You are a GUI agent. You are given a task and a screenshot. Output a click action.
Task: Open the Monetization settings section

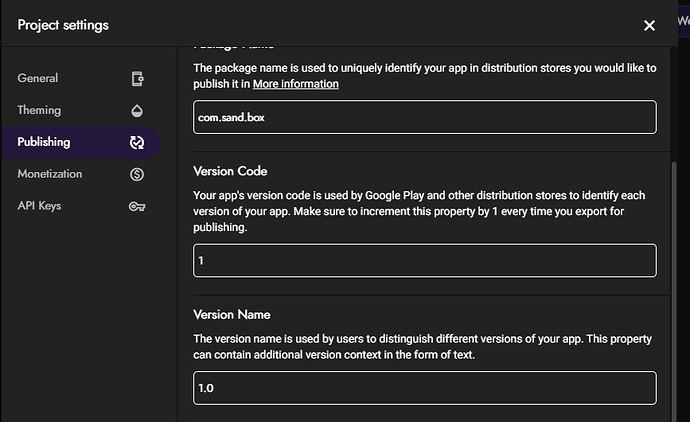[81, 174]
